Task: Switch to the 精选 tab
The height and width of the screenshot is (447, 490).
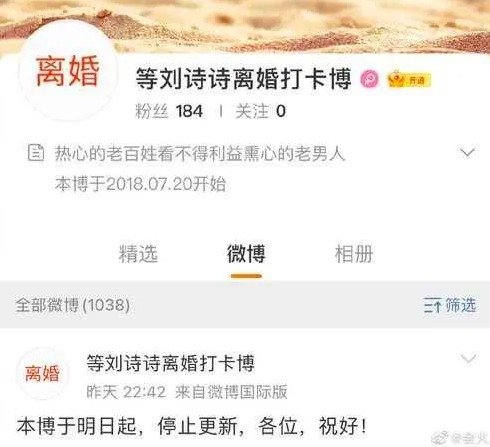Action: [138, 254]
